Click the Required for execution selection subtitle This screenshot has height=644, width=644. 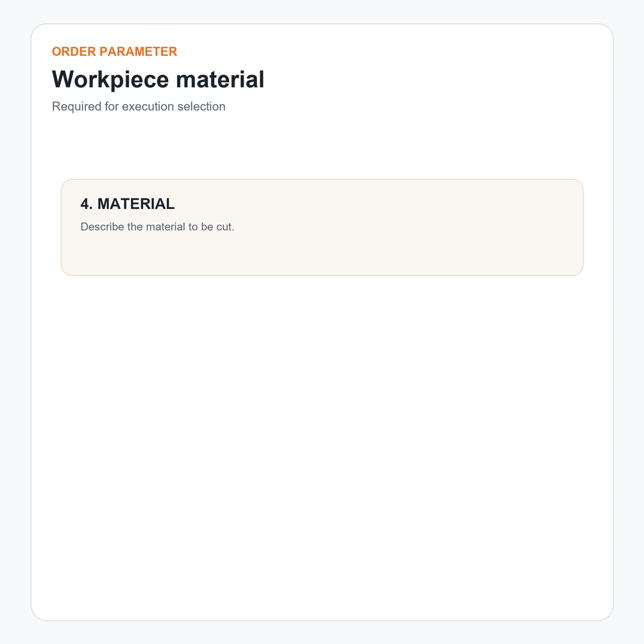tap(138, 106)
